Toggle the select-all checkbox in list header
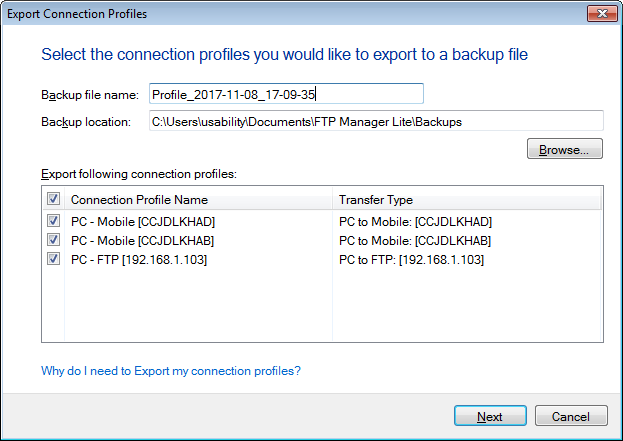 (53, 199)
